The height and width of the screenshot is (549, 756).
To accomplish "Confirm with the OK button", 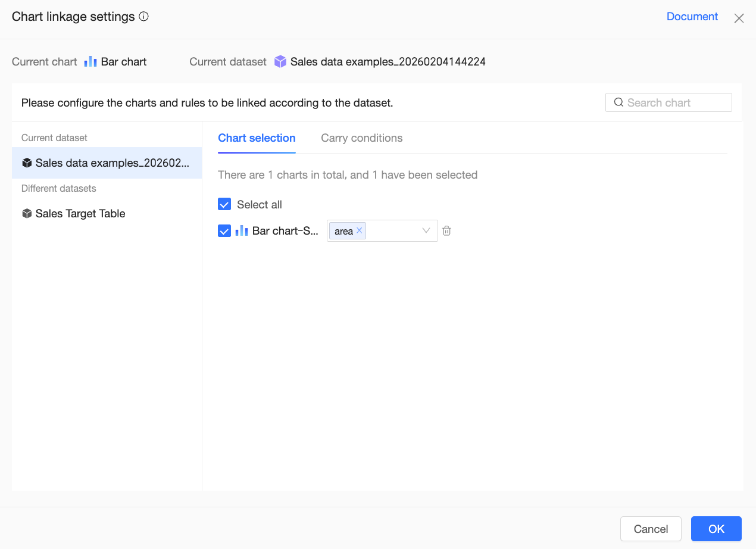I will [x=716, y=529].
